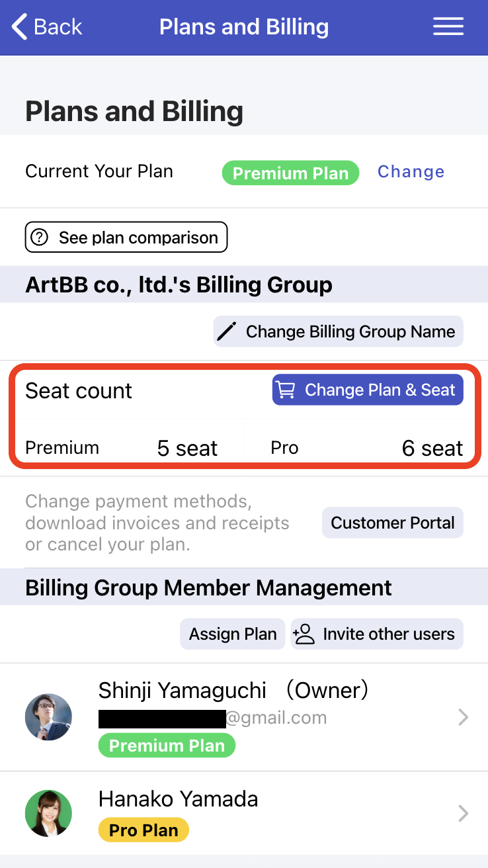The image size is (488, 868).
Task: Tap the back arrow chevron icon
Action: pyautogui.click(x=20, y=27)
